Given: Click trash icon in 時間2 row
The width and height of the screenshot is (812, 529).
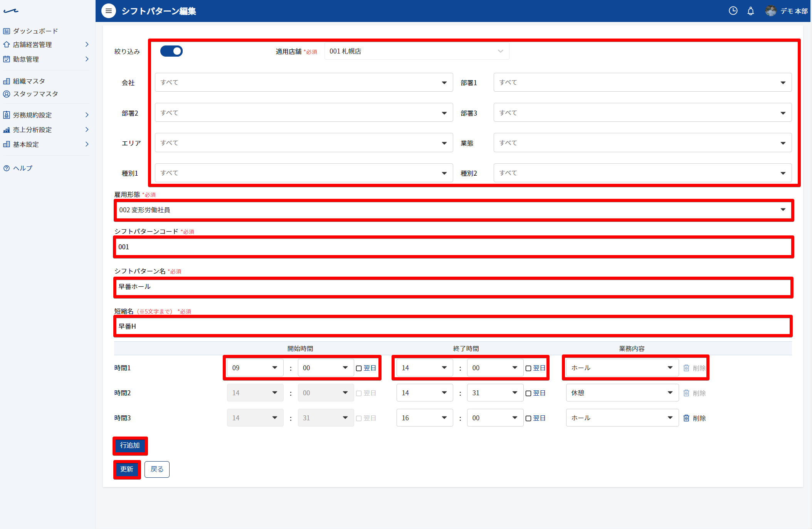Looking at the screenshot, I should point(686,393).
